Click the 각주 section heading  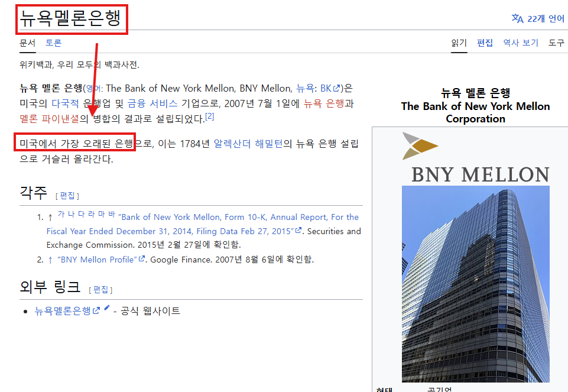click(x=33, y=192)
